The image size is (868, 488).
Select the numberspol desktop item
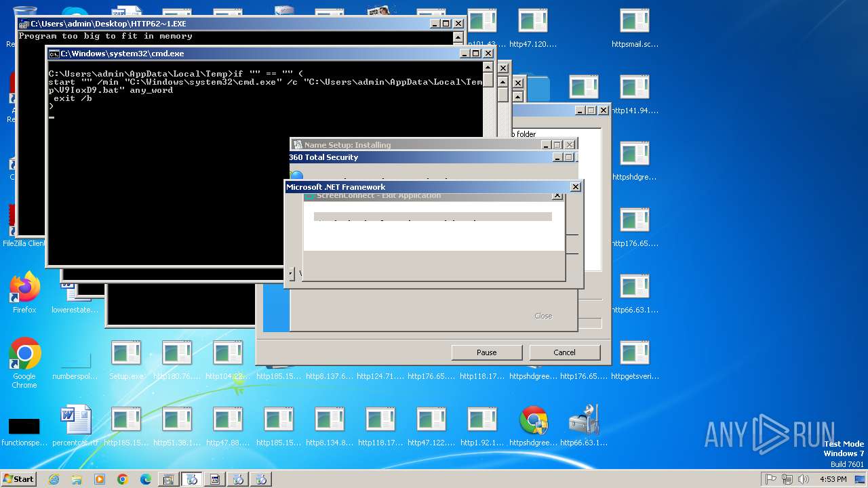75,366
